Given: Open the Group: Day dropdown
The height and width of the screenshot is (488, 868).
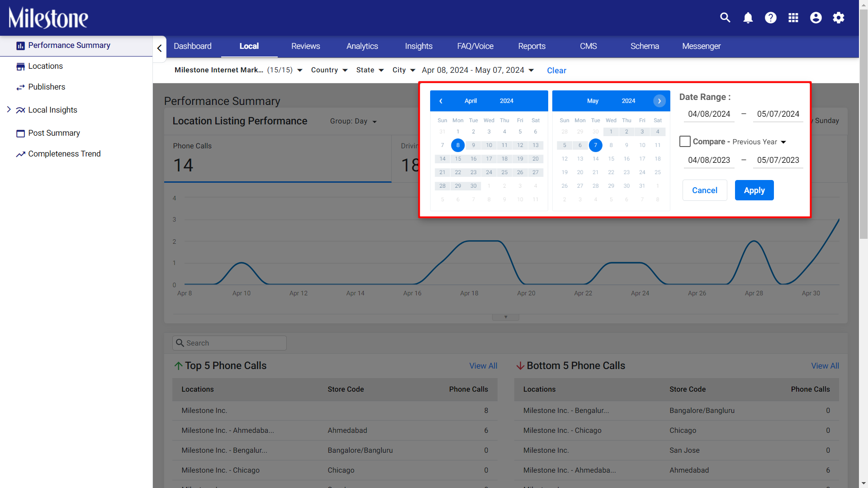Looking at the screenshot, I should [353, 121].
